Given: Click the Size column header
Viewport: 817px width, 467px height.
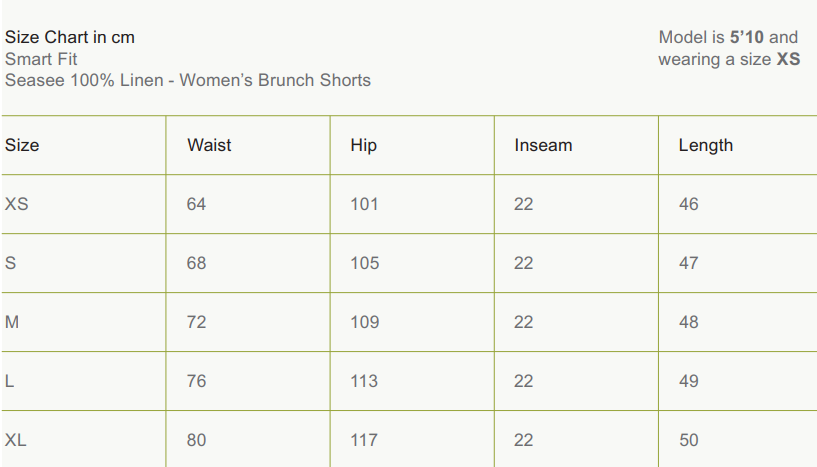Looking at the screenshot, I should pyautogui.click(x=22, y=145).
